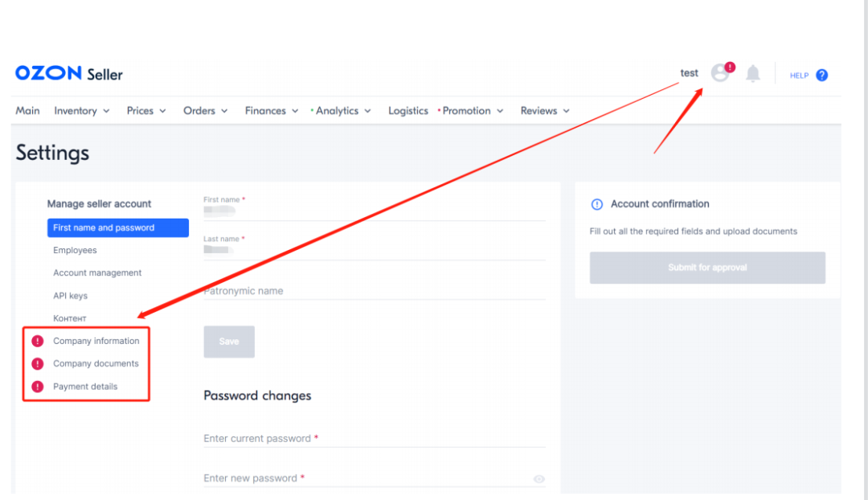Image resolution: width=868 pixels, height=500 pixels.
Task: Click the OZON Seller logo
Action: (69, 74)
